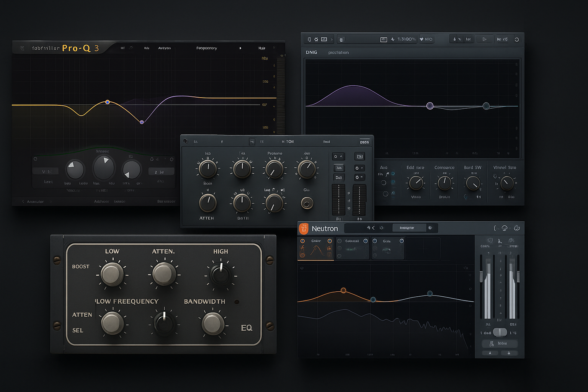
Task: Expand the chevron in DNIG toolbar left group
Action: click(x=332, y=39)
